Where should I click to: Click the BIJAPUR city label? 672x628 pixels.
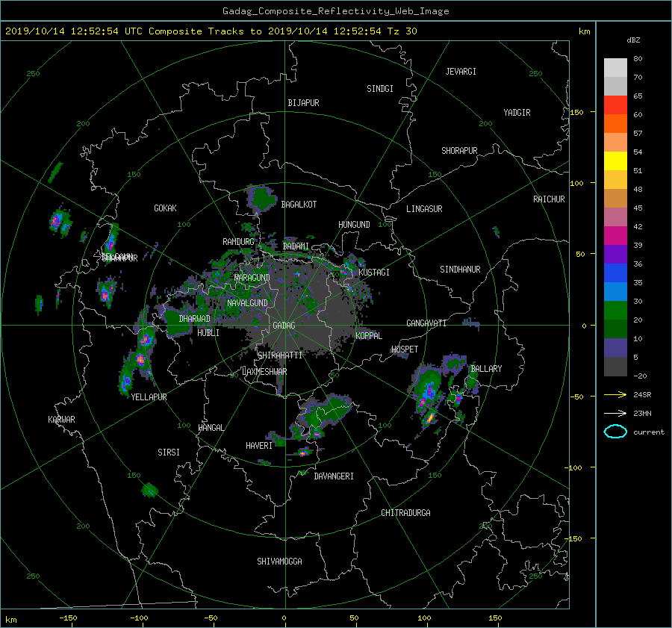[303, 103]
